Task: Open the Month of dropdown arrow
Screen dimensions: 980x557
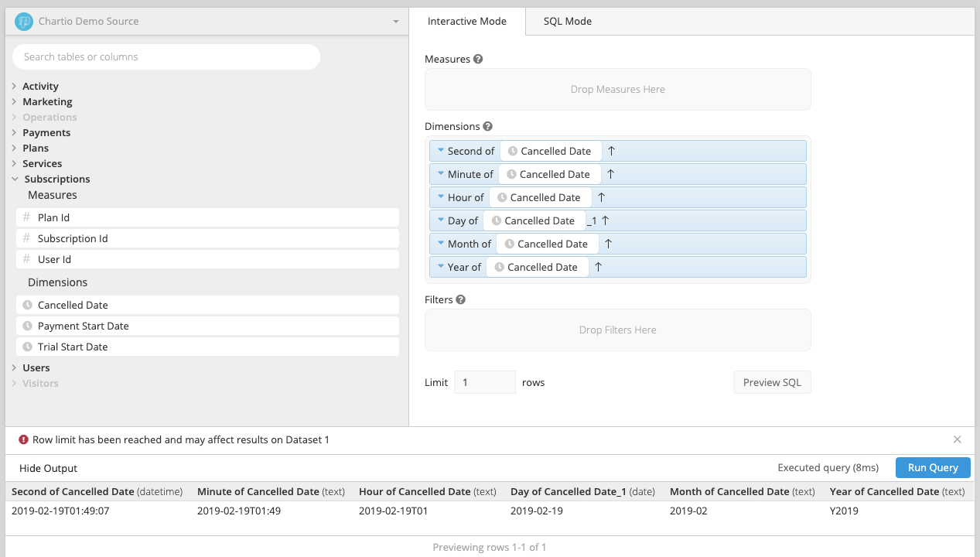Action: point(441,244)
